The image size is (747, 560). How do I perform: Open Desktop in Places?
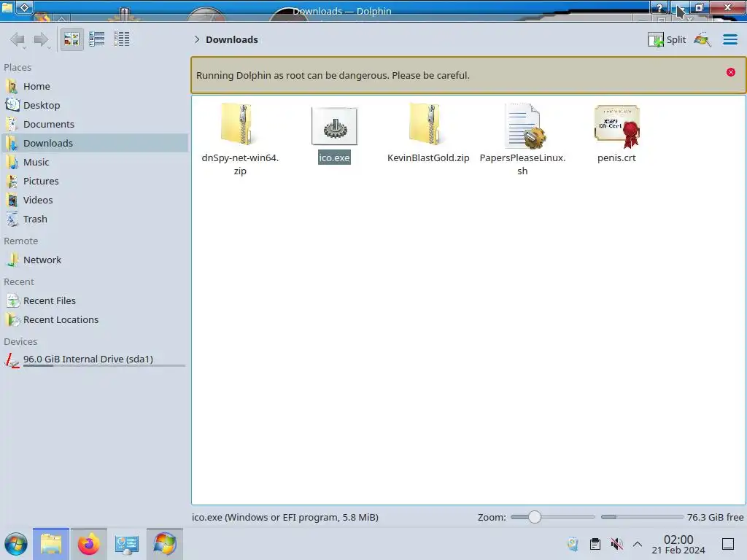tap(94, 105)
